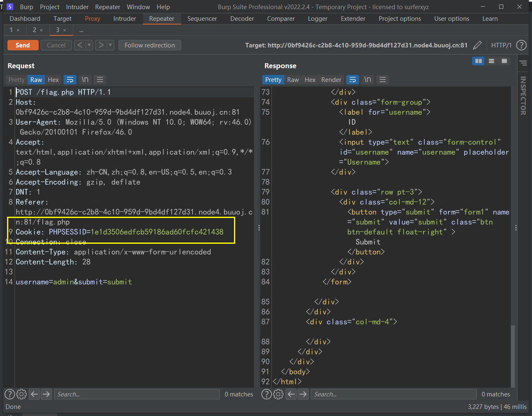This screenshot has height=416, width=532.
Task: Edit target with the pencil icon
Action: click(478, 45)
